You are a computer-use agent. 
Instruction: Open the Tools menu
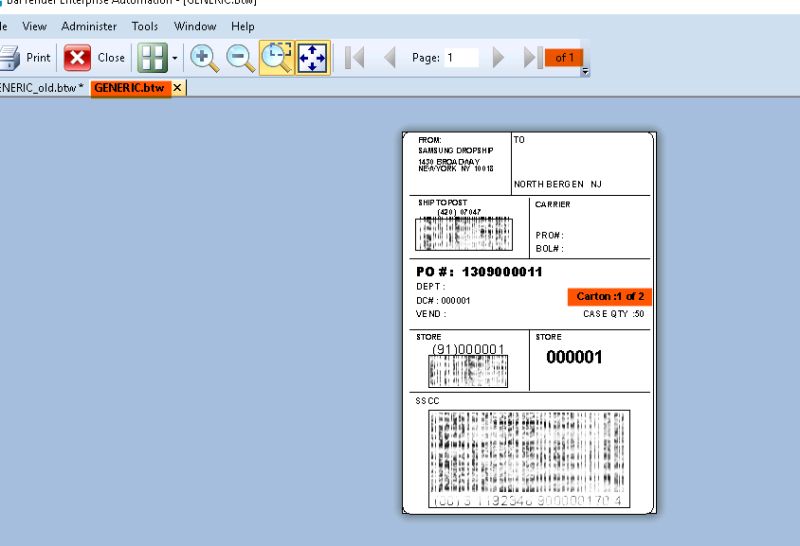145,27
